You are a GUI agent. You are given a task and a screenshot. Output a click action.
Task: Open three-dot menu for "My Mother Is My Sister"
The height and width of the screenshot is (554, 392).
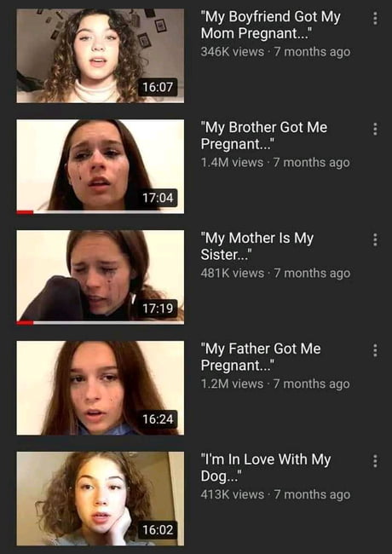pos(375,239)
